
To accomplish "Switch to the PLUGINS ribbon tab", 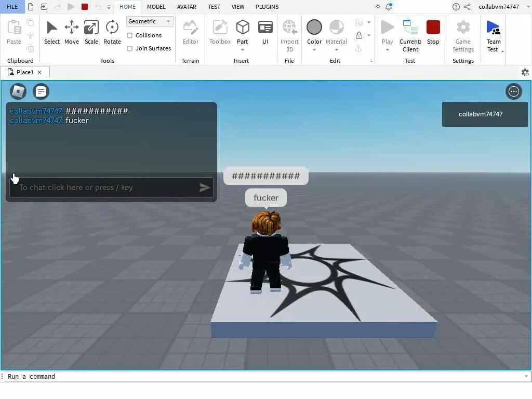I will point(267,6).
